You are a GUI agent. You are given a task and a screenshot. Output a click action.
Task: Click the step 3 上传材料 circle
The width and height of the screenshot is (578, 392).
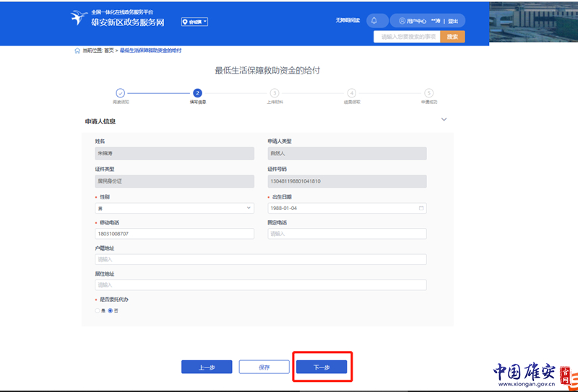(x=275, y=93)
